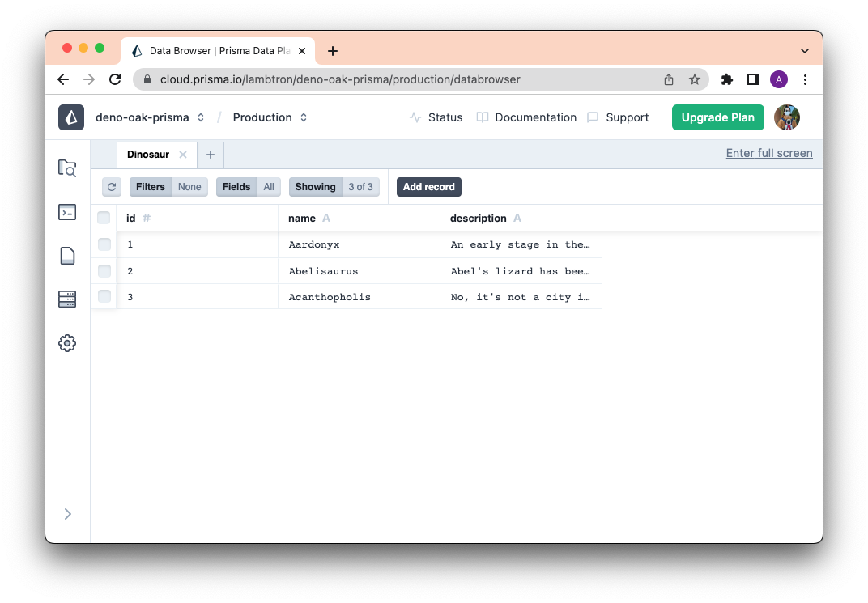Open the Data Browser sidebar icon
This screenshot has width=868, height=603.
click(67, 168)
